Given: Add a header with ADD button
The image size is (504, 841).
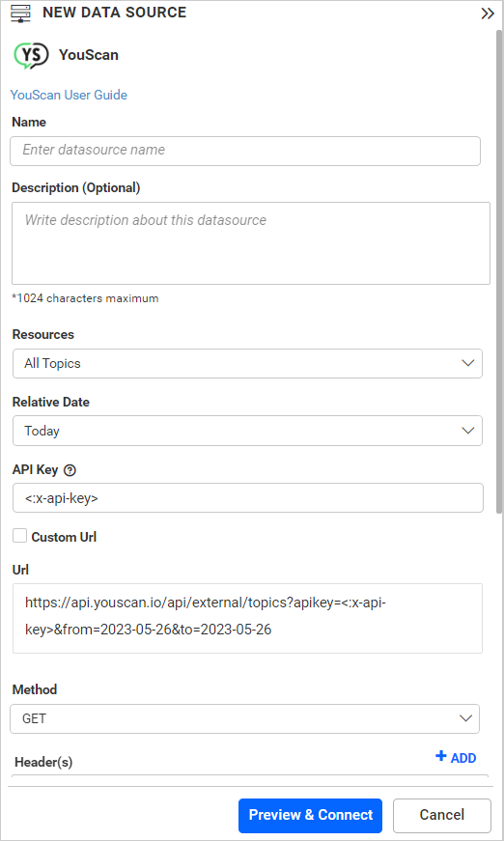Looking at the screenshot, I should (456, 757).
